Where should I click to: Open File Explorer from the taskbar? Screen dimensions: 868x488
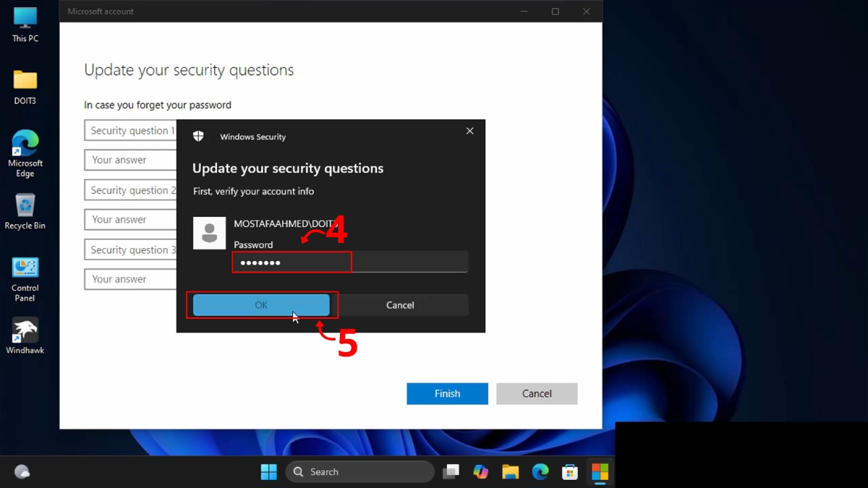511,471
